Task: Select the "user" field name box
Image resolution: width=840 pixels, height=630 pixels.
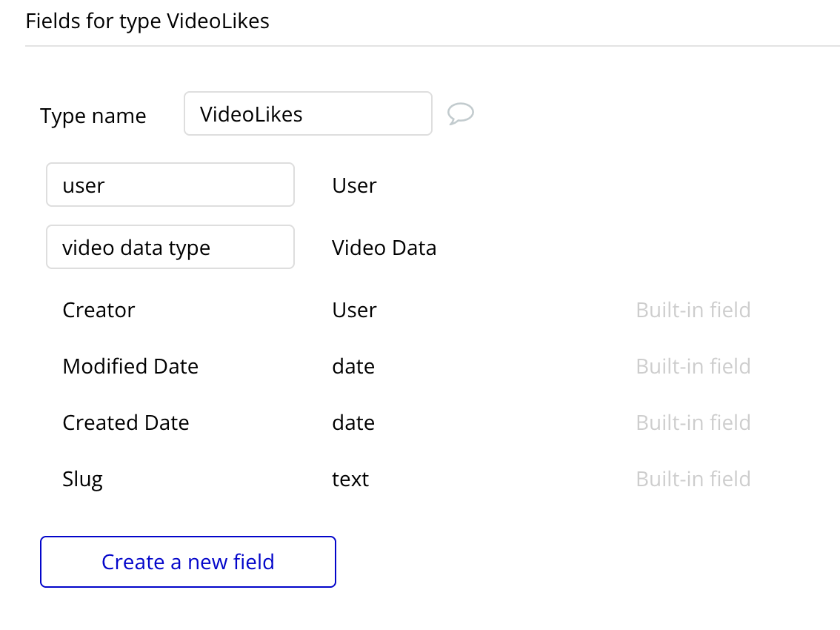Action: pyautogui.click(x=170, y=185)
